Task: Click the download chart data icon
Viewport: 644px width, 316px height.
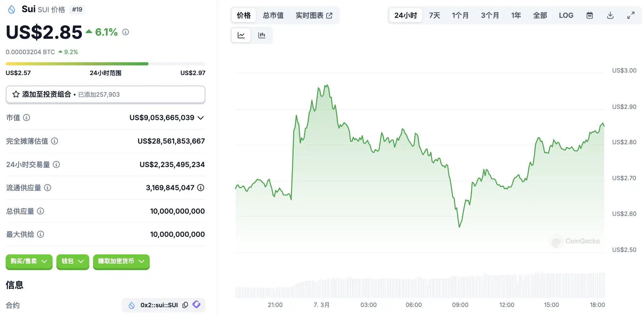Action: (610, 15)
